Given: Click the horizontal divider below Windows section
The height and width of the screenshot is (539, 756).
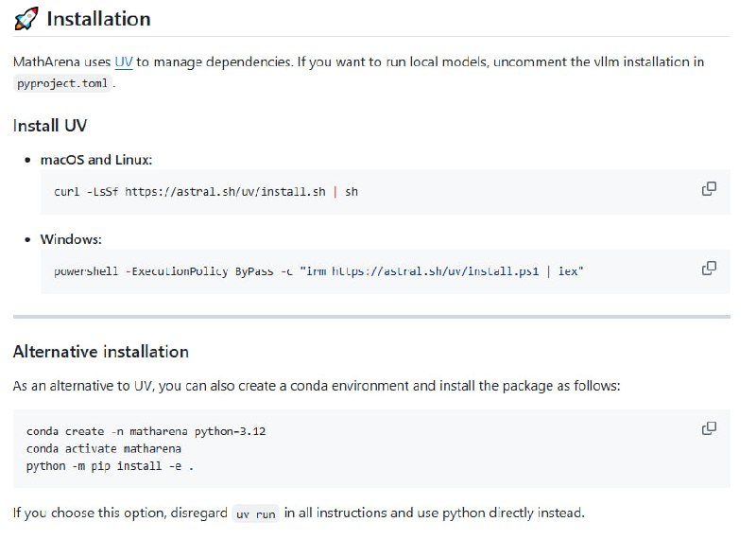Looking at the screenshot, I should point(371,316).
